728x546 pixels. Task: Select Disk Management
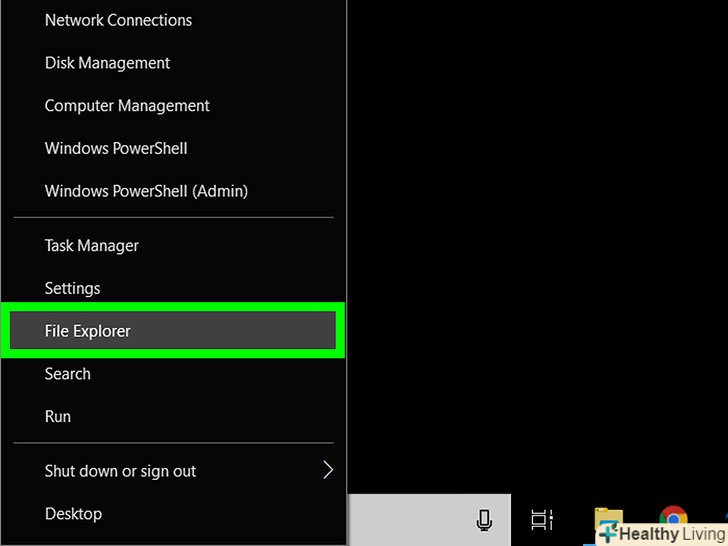pos(173,63)
